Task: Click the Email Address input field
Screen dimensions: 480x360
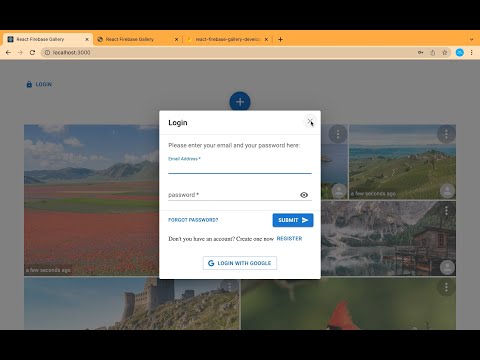Action: pos(240,169)
